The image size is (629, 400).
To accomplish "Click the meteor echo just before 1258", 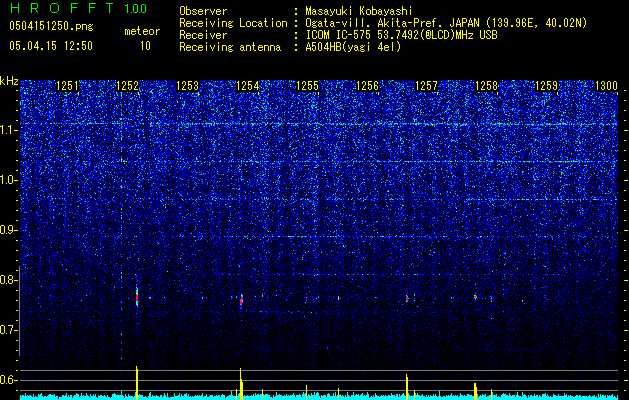I will tap(475, 297).
